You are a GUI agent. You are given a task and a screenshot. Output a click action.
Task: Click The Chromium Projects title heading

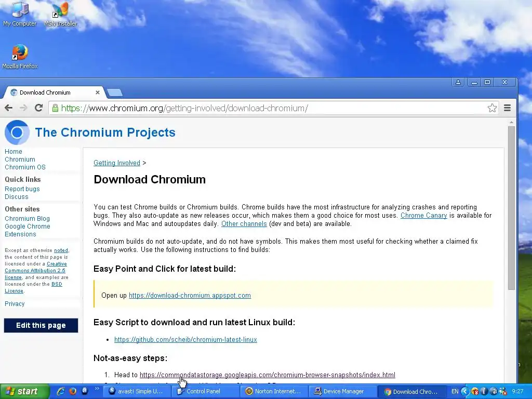[x=105, y=132]
